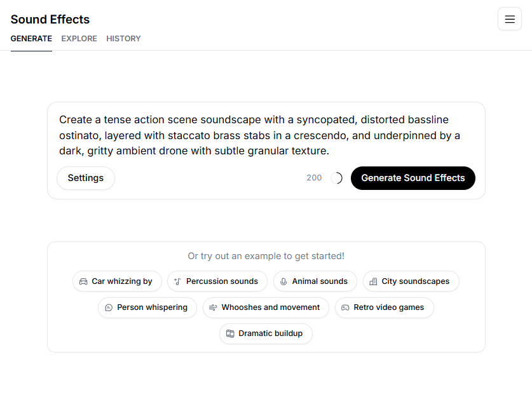Select the Generate tab

point(31,39)
